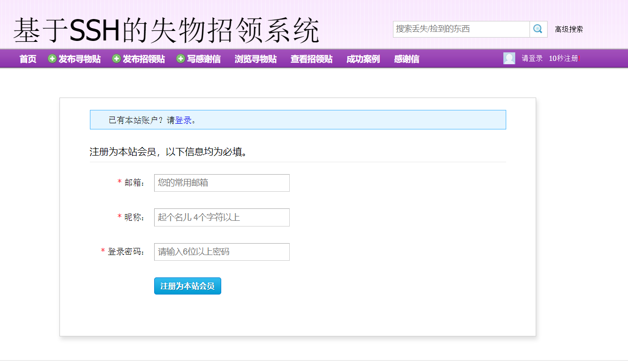Click the 邮箱 email input field
This screenshot has width=628, height=364.
click(x=222, y=183)
